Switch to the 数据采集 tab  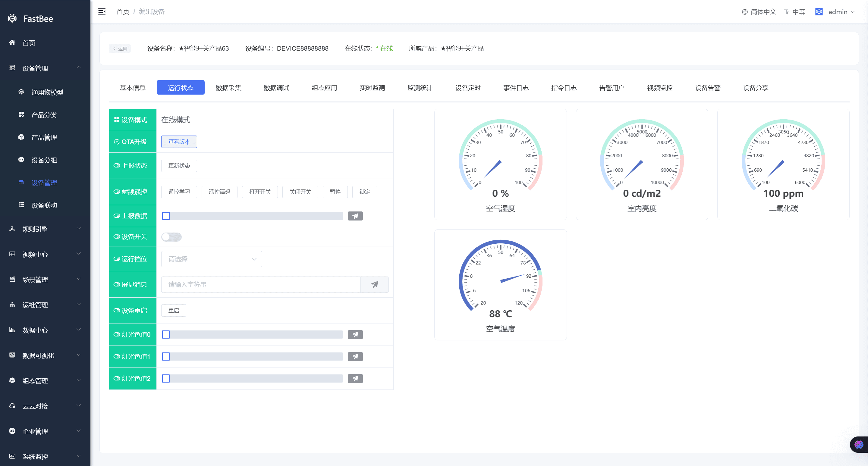(x=228, y=88)
